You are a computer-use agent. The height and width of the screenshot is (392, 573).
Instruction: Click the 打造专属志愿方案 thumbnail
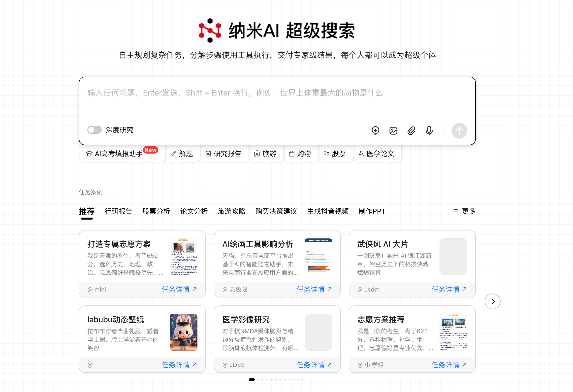[184, 257]
